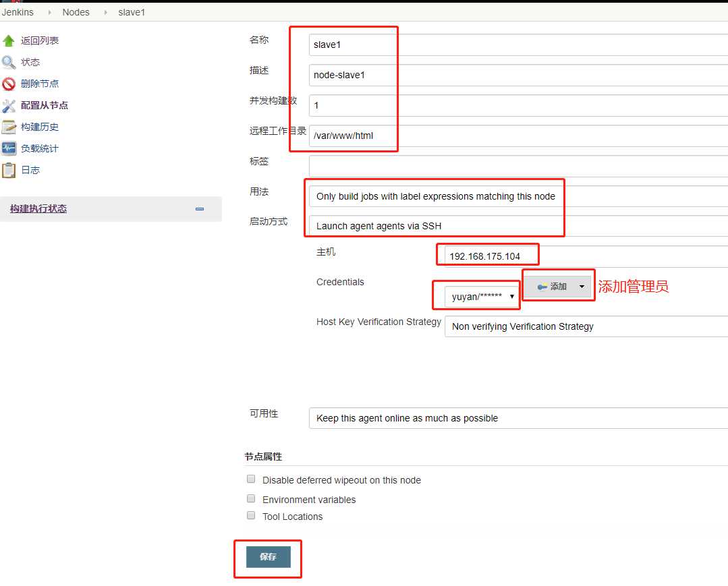This screenshot has height=586, width=728.
Task: Click the clipboard 日志 icon
Action: click(x=8, y=171)
